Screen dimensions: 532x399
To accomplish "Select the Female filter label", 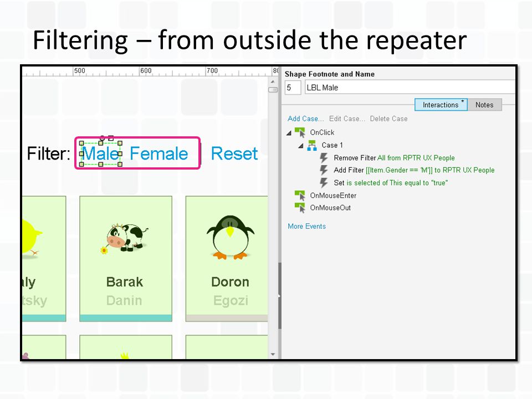I will point(159,154).
